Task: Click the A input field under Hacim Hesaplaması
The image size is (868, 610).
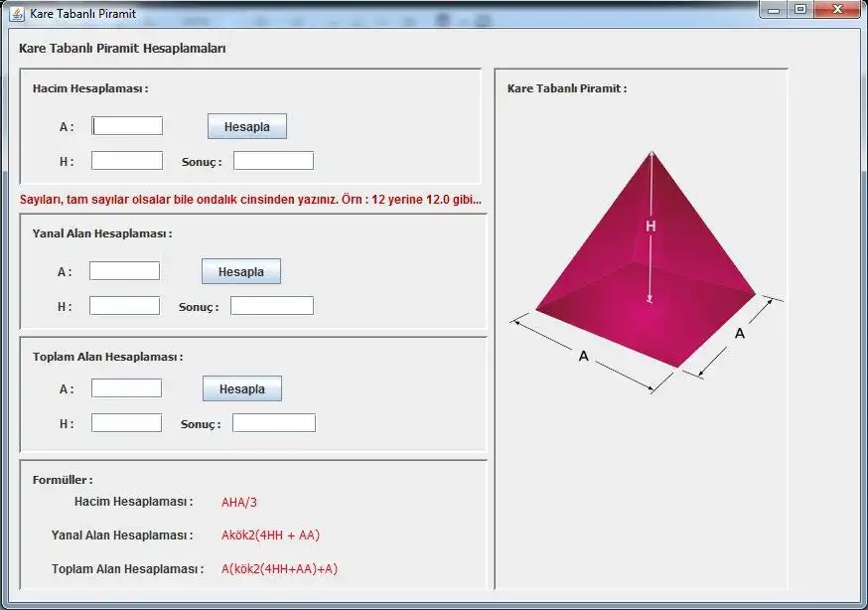Action: 127,125
